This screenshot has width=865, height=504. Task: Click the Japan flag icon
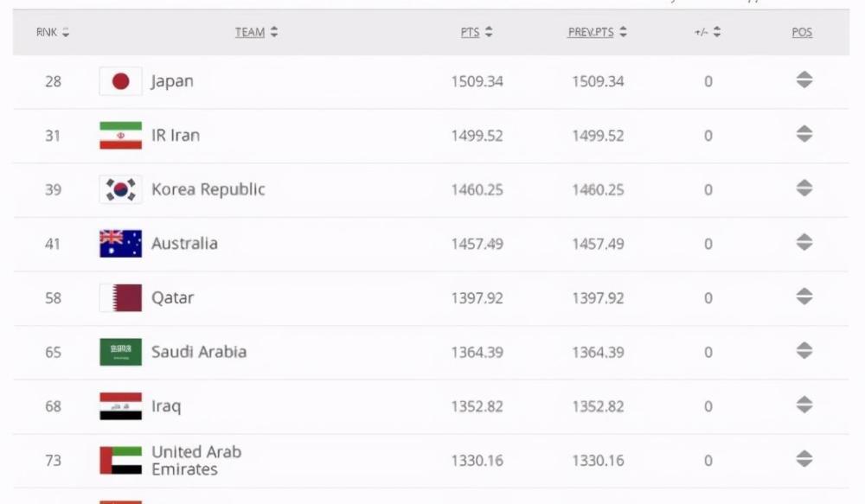click(x=121, y=81)
